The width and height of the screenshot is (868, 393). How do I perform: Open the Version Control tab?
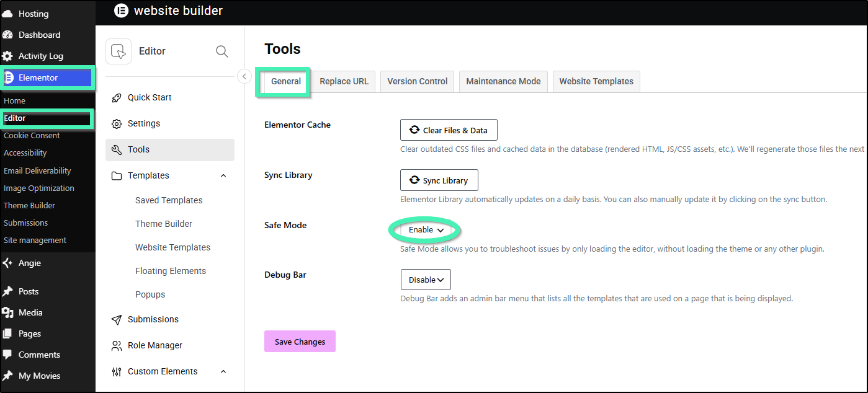(x=418, y=81)
